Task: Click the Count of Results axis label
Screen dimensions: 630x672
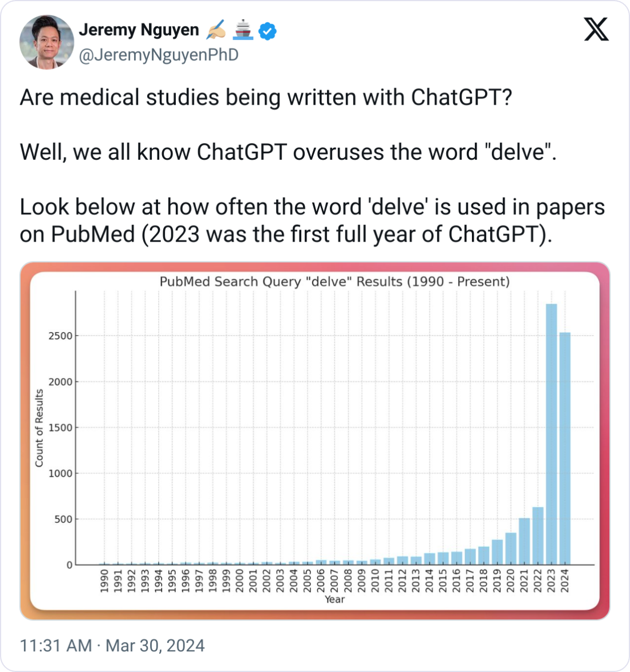Action: point(39,428)
